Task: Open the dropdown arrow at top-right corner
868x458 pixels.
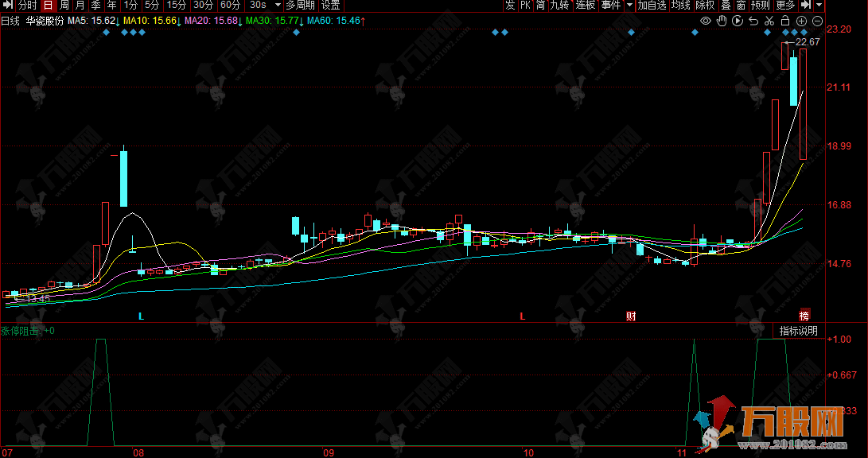Action: point(819,6)
